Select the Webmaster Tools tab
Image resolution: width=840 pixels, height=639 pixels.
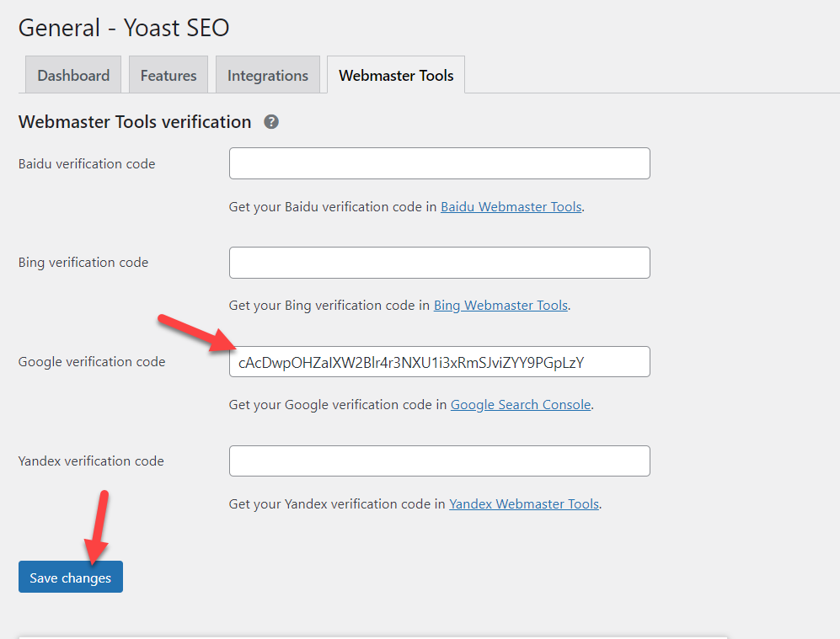pos(396,75)
